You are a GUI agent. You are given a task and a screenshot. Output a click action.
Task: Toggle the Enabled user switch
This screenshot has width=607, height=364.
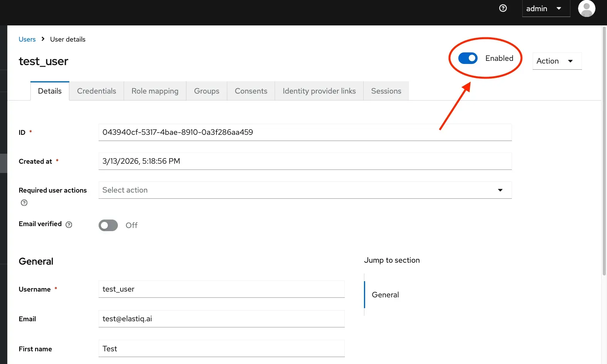[x=468, y=58]
